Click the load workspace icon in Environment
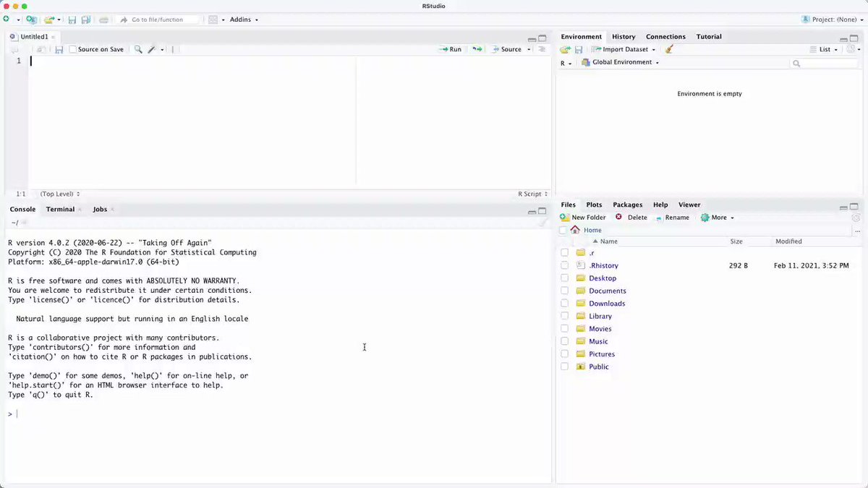 click(x=565, y=49)
